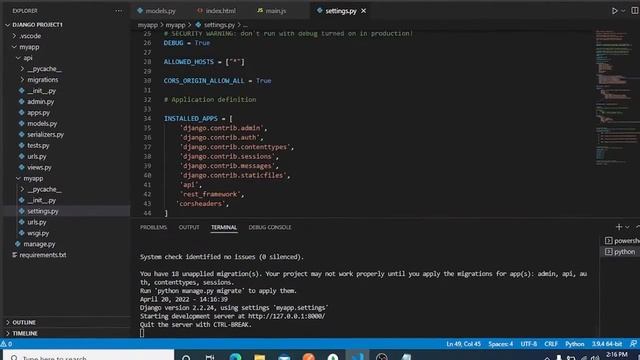Open Explorer more actions ellipsis

pos(118,11)
